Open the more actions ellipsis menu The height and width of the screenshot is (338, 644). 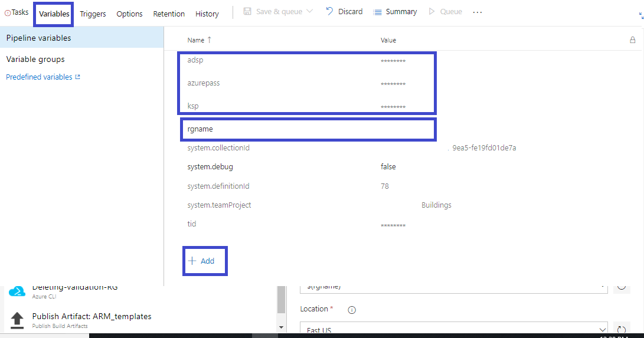click(478, 12)
